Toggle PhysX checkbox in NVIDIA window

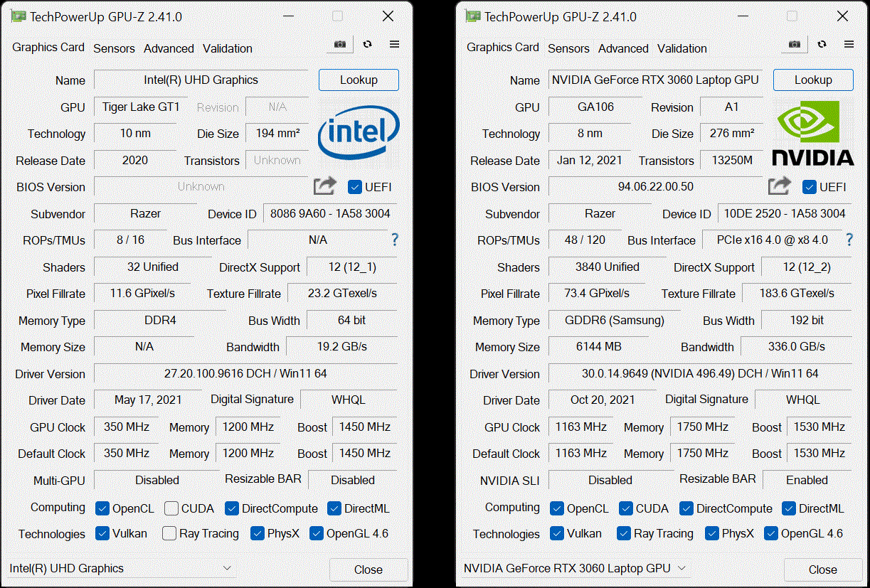pos(712,533)
